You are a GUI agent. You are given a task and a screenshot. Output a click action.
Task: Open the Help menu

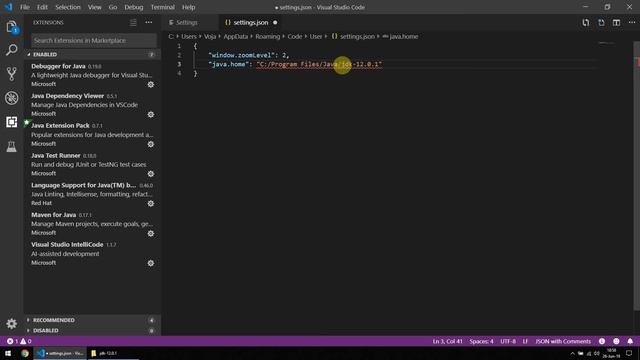[189, 7]
